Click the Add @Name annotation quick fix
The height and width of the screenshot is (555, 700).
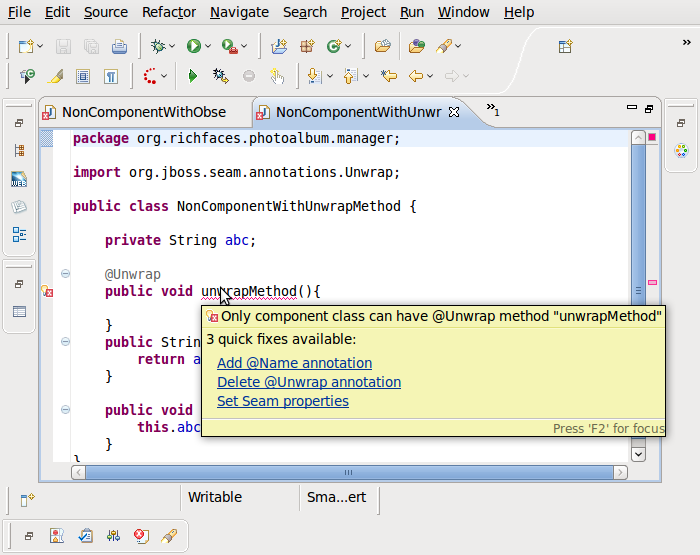click(x=294, y=363)
